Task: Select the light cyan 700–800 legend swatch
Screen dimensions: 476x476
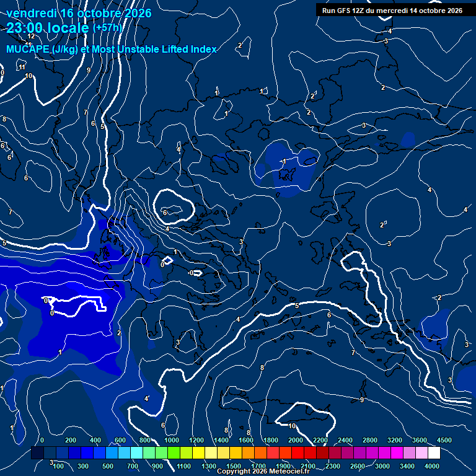Action: tap(136, 452)
